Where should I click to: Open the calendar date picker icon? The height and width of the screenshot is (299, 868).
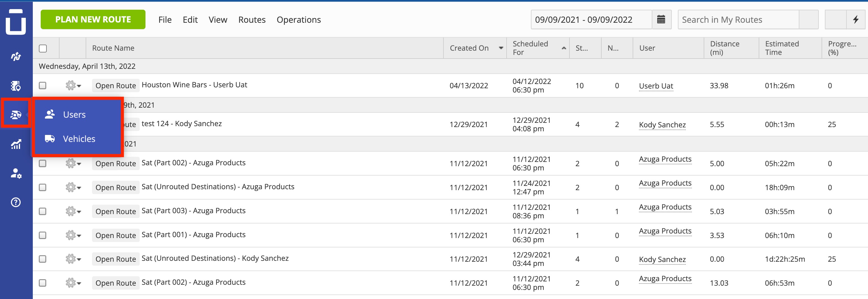click(x=661, y=19)
